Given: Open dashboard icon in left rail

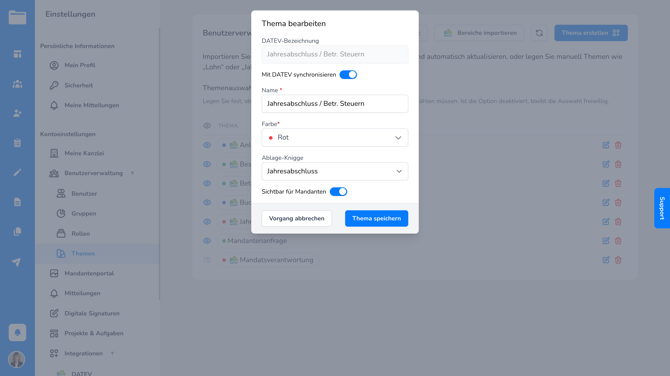Looking at the screenshot, I should (x=17, y=54).
